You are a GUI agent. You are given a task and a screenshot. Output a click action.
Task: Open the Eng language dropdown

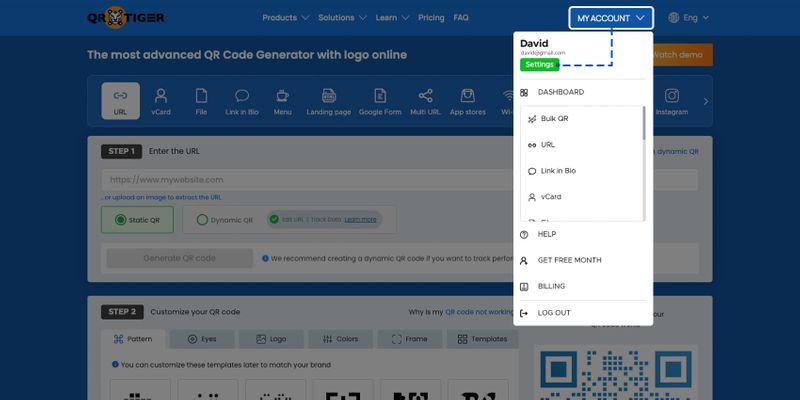696,18
